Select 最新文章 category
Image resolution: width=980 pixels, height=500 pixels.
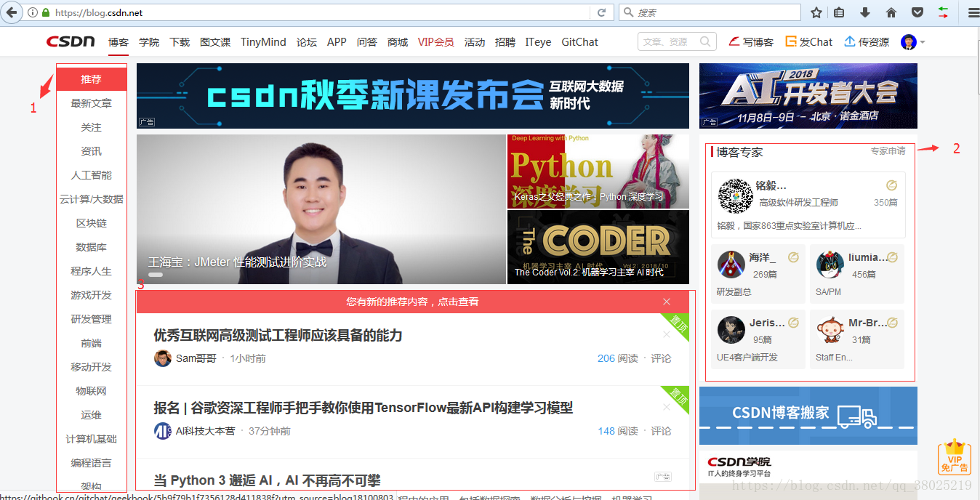pyautogui.click(x=92, y=103)
